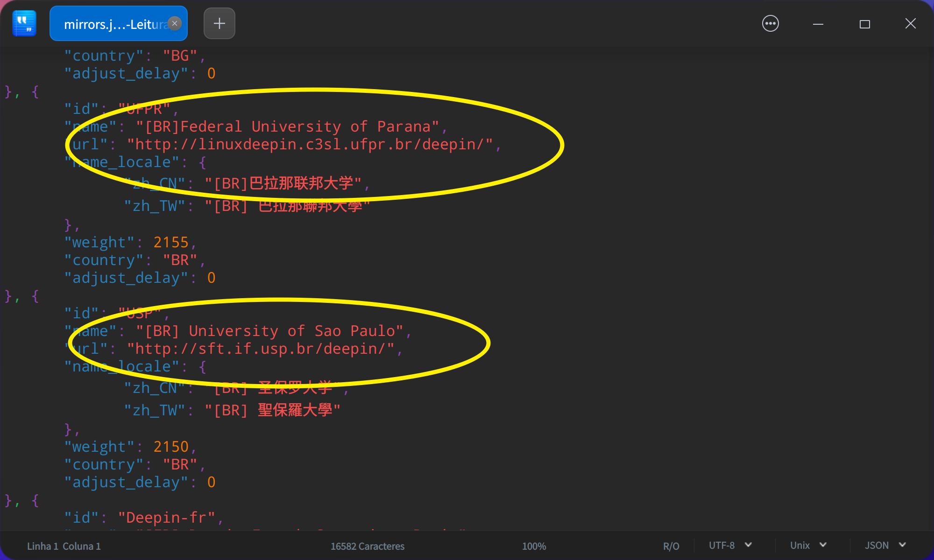This screenshot has width=934, height=560.
Task: Open the three-dots options menu
Action: pos(770,23)
